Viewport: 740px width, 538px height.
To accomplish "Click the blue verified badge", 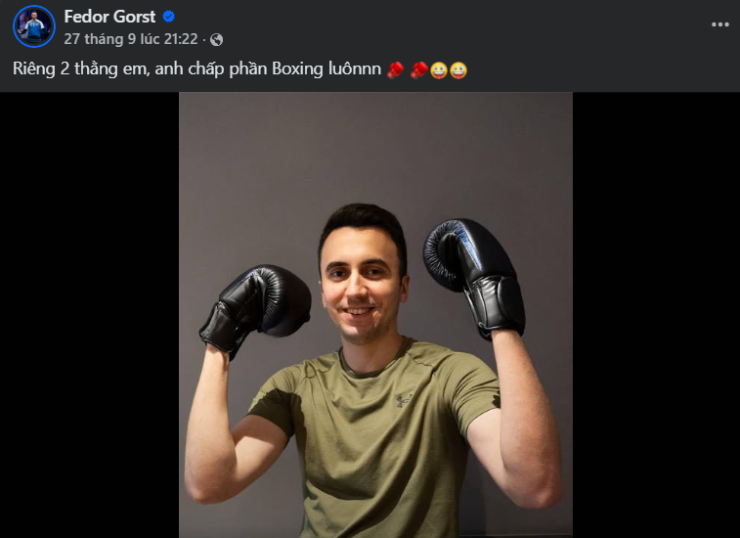I will pyautogui.click(x=168, y=17).
